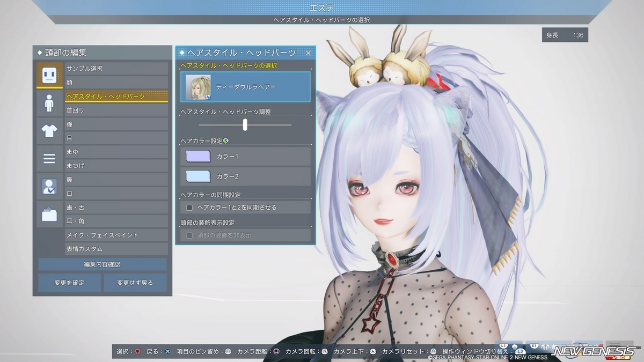
Task: Open 口 in the head edit list
Action: pyautogui.click(x=116, y=194)
